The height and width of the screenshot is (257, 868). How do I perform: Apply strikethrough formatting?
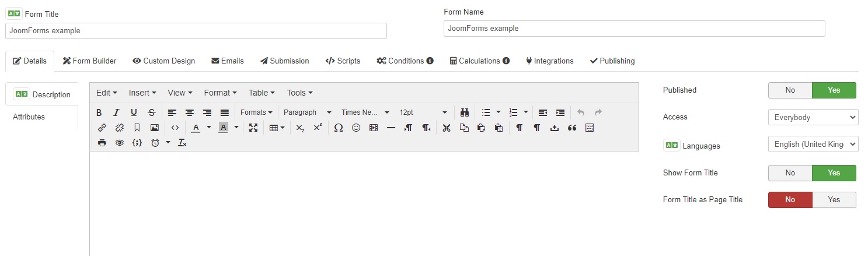click(x=152, y=112)
